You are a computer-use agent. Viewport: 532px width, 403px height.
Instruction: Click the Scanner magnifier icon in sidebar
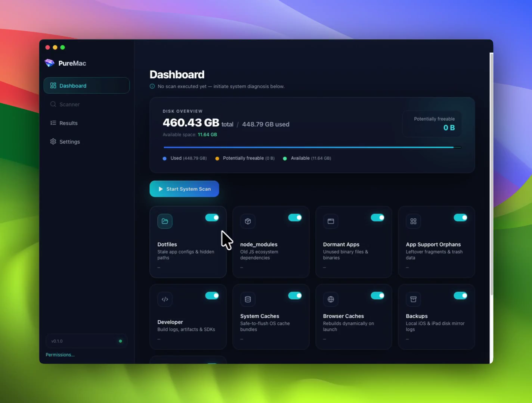53,104
